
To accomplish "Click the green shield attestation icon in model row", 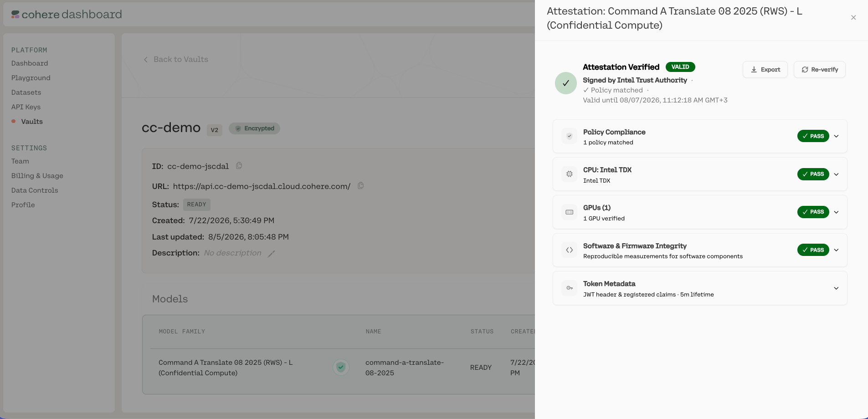I will [x=341, y=367].
